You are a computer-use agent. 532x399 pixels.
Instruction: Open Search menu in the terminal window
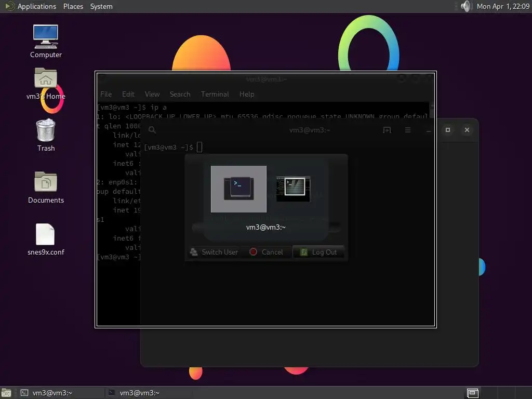180,94
